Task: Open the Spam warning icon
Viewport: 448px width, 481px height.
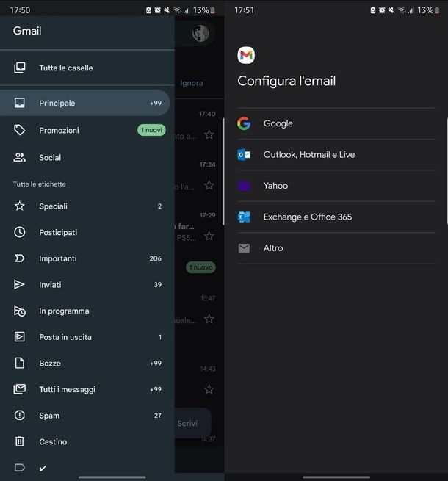Action: (20, 416)
